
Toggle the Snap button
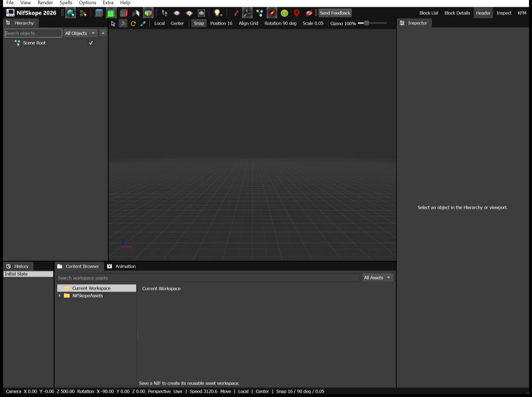pos(199,23)
